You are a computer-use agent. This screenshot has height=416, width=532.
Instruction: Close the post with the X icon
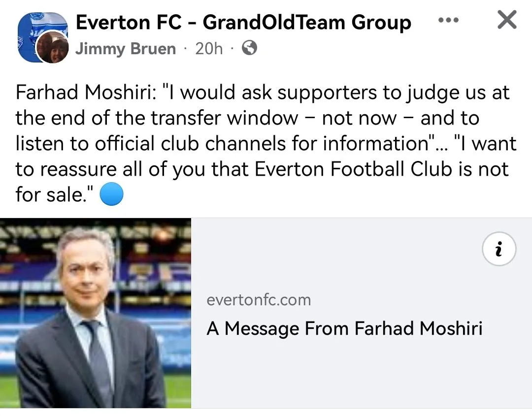(x=506, y=20)
